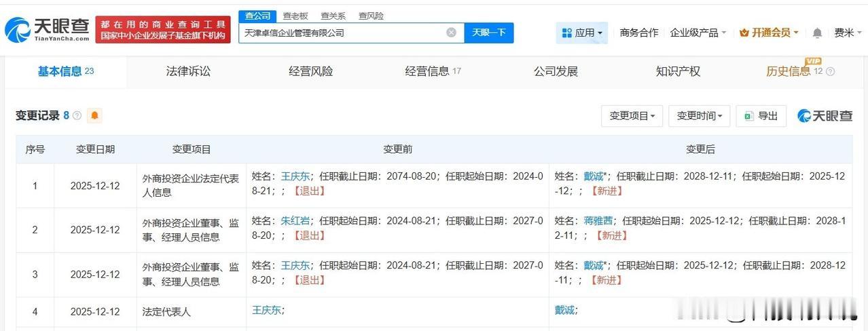868x331 pixels.
Task: Click the help icon next to 变更记录 8
Action: pyautogui.click(x=77, y=115)
